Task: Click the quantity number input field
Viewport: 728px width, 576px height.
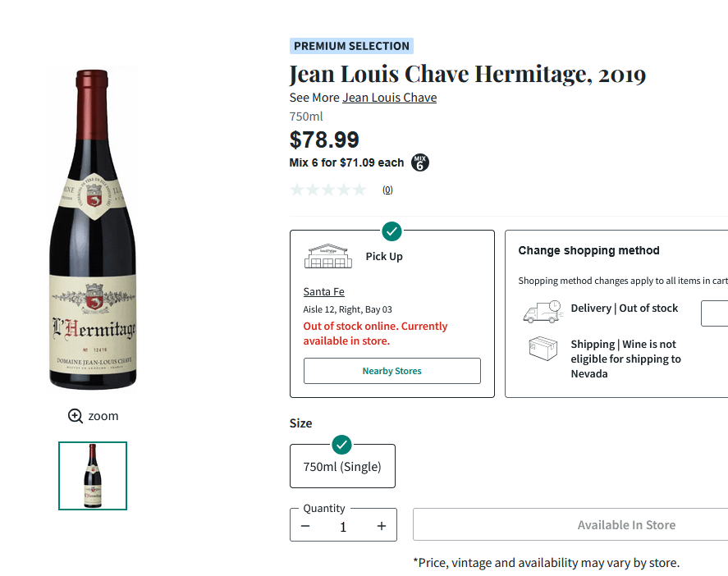Action: coord(343,527)
